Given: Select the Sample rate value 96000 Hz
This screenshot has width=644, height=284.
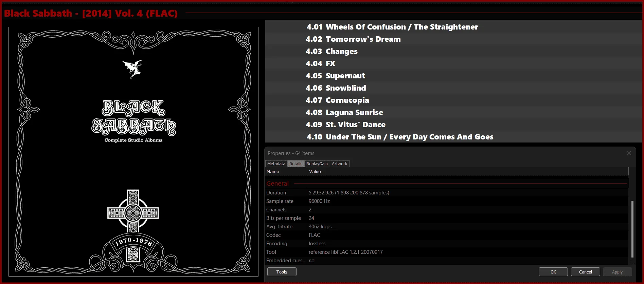Looking at the screenshot, I should pos(319,201).
